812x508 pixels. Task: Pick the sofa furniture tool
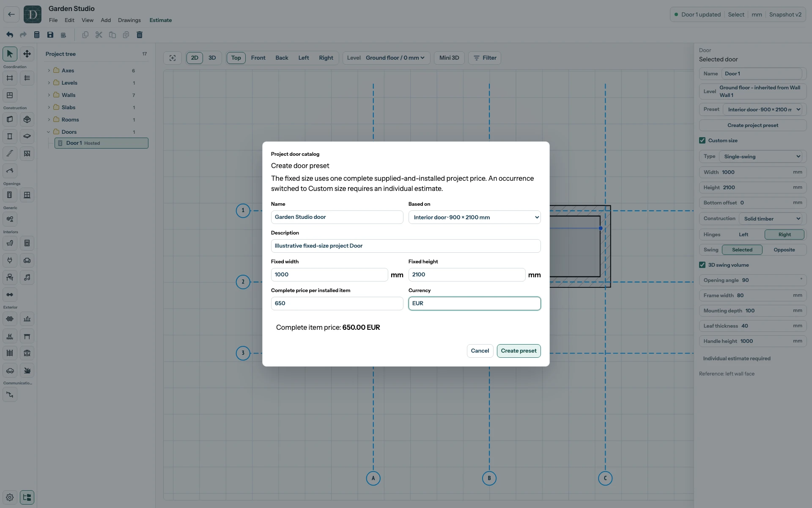pyautogui.click(x=27, y=260)
